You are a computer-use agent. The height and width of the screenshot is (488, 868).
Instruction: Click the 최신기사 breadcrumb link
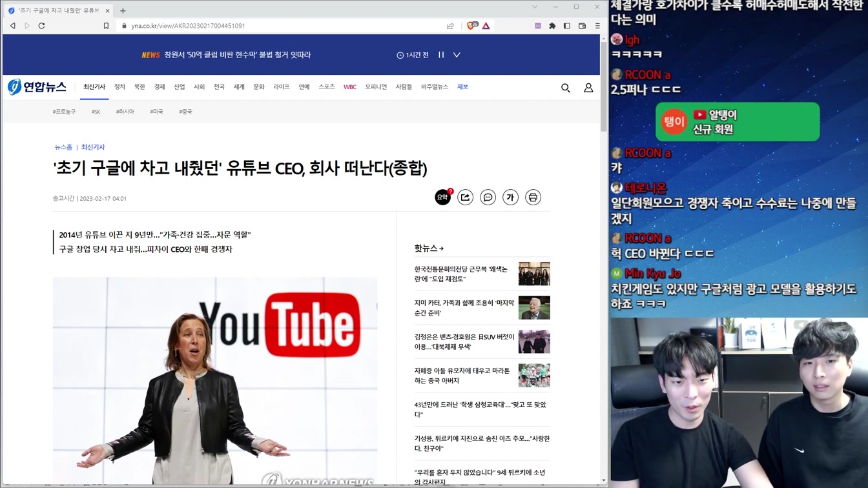coord(93,147)
